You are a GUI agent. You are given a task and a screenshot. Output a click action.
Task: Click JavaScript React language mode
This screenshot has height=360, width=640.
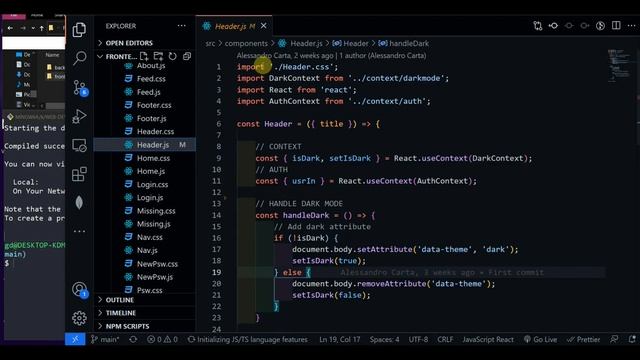click(488, 339)
